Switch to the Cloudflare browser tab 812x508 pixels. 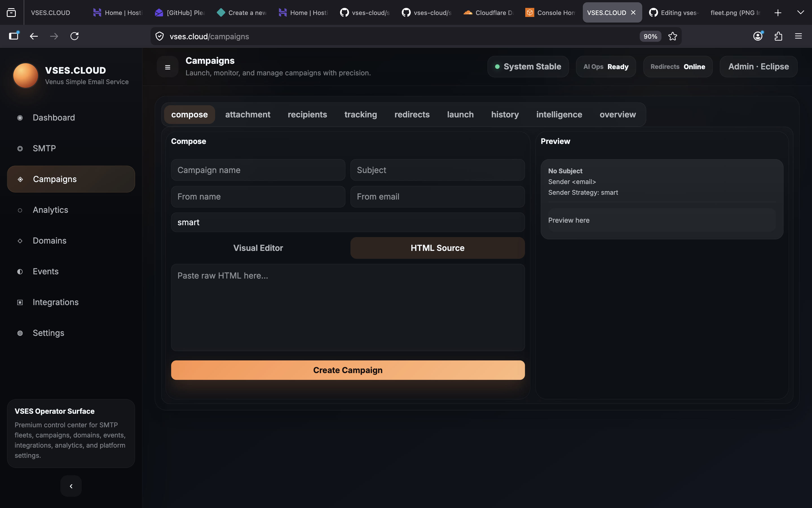pyautogui.click(x=488, y=13)
